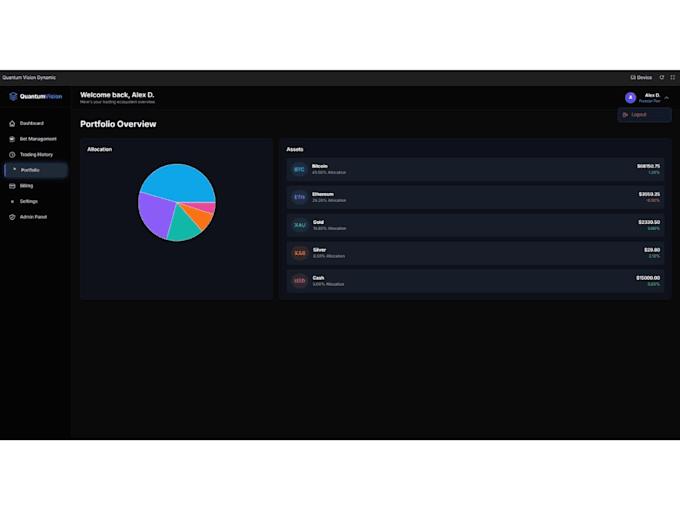Image resolution: width=680 pixels, height=510 pixels.
Task: Click the Logout button
Action: point(644,115)
